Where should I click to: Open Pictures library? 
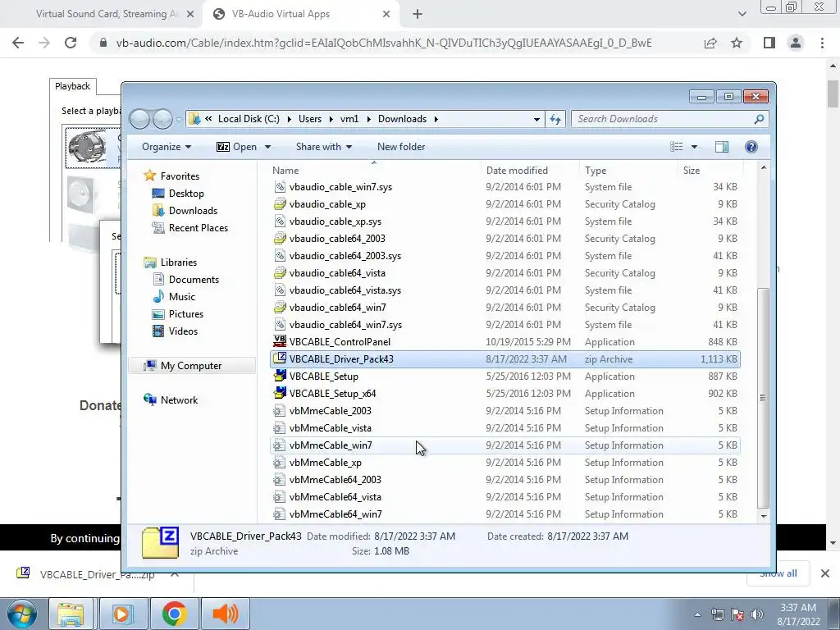click(x=177, y=314)
